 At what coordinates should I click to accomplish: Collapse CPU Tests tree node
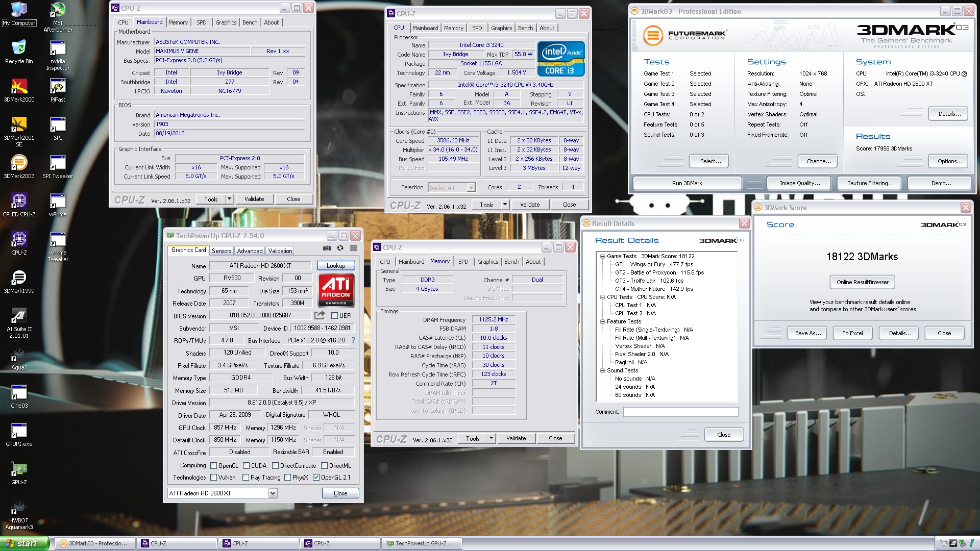[602, 297]
